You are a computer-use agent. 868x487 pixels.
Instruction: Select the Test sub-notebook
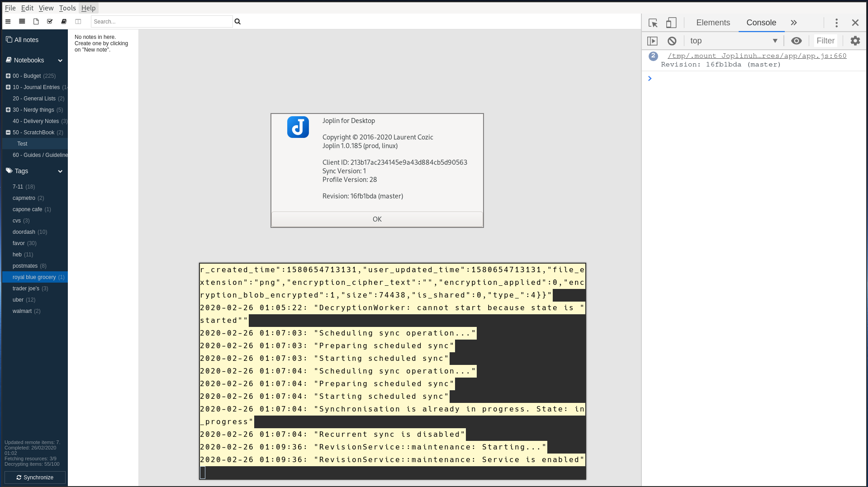35,144
